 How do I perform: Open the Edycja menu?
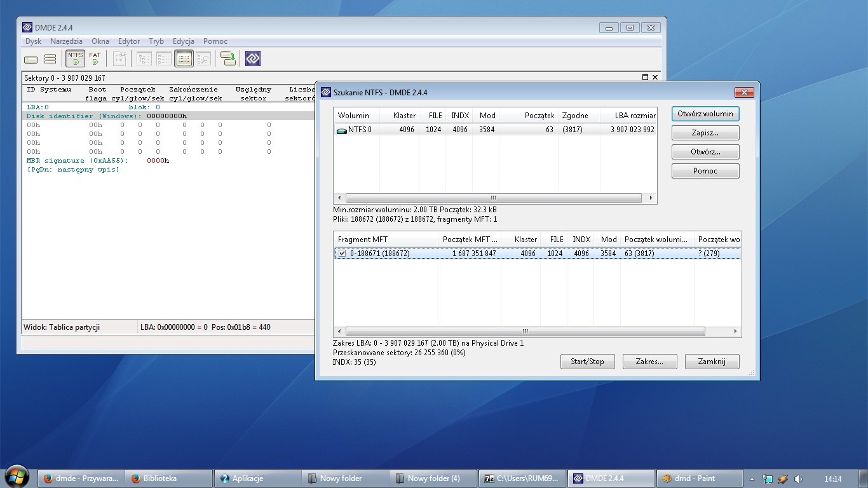[x=184, y=41]
